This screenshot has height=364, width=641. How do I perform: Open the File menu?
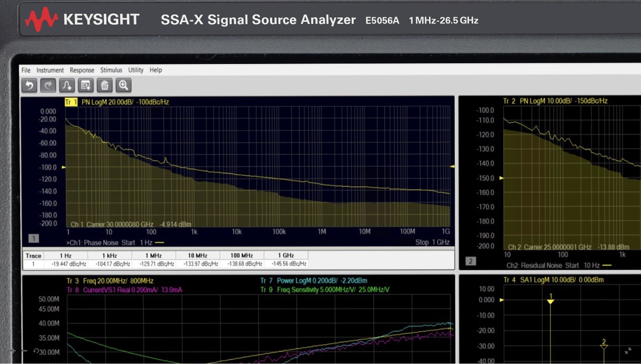click(26, 70)
